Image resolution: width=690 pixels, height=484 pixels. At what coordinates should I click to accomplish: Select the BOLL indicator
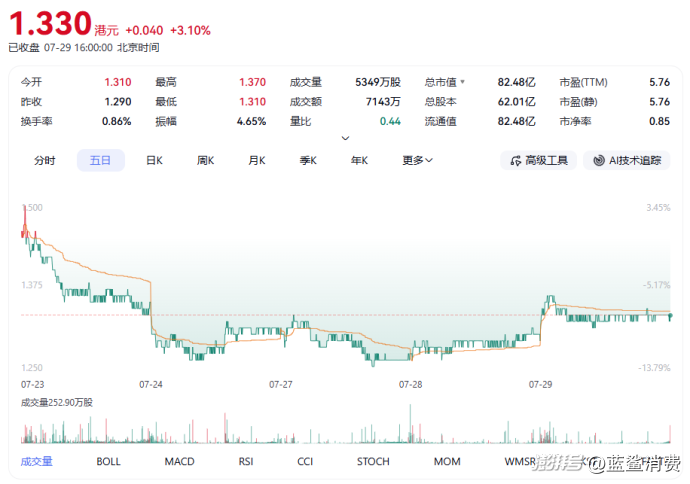[x=108, y=462]
